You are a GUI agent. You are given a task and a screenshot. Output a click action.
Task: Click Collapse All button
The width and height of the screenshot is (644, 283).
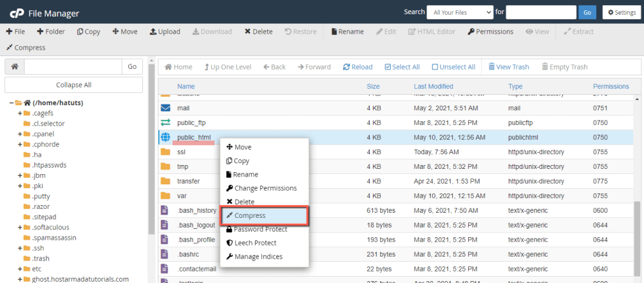pyautogui.click(x=73, y=84)
